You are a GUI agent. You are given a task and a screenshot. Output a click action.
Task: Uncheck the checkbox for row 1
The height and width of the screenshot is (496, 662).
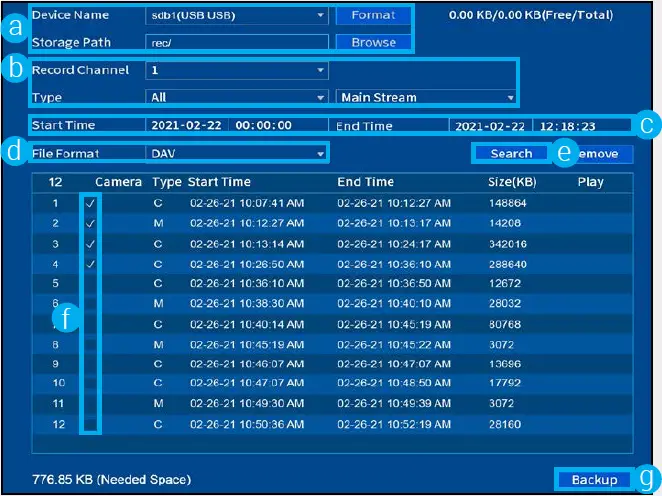pos(90,203)
